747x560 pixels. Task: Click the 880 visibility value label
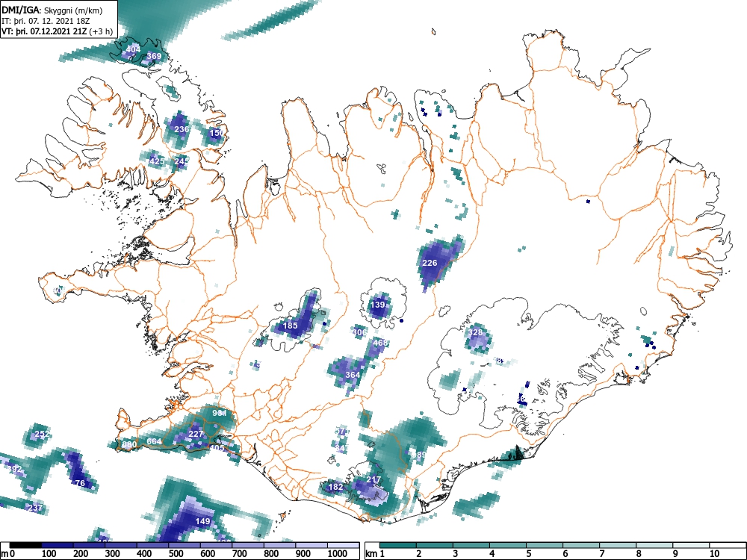pyautogui.click(x=129, y=445)
